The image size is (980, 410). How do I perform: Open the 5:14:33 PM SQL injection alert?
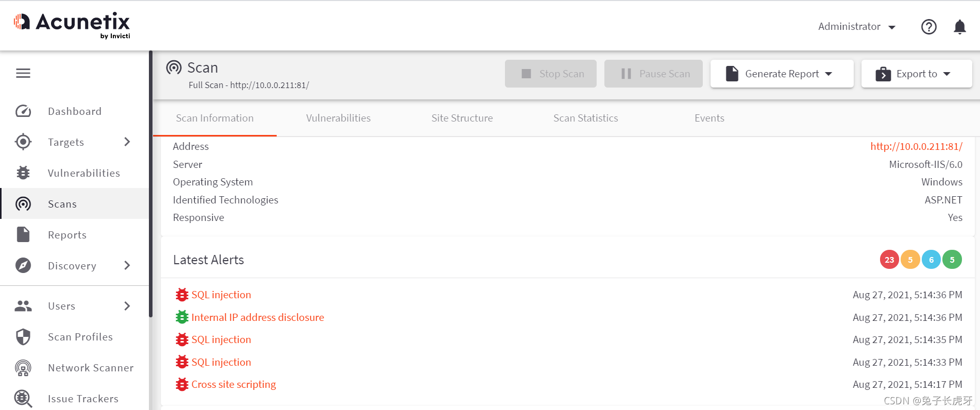pyautogui.click(x=221, y=362)
